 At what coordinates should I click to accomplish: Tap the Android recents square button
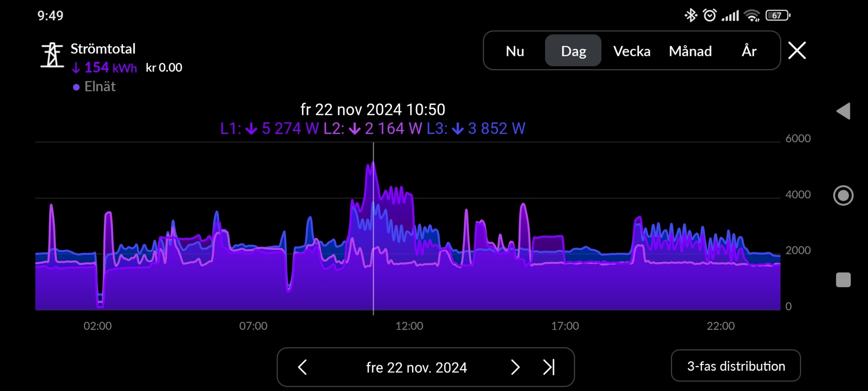843,280
